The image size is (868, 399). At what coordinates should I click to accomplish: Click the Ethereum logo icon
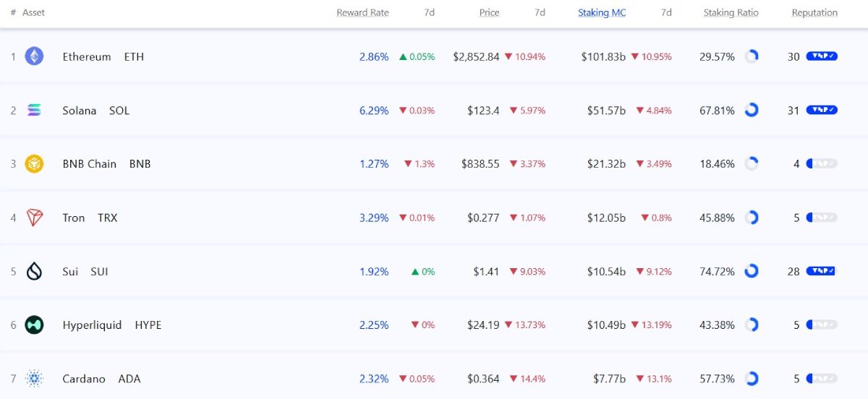pyautogui.click(x=34, y=56)
